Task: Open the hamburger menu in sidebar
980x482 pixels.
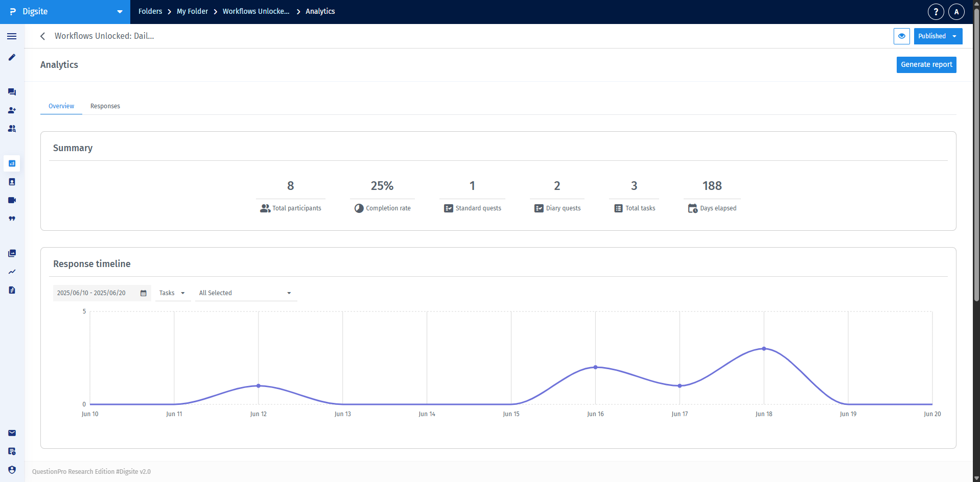Action: [12, 36]
